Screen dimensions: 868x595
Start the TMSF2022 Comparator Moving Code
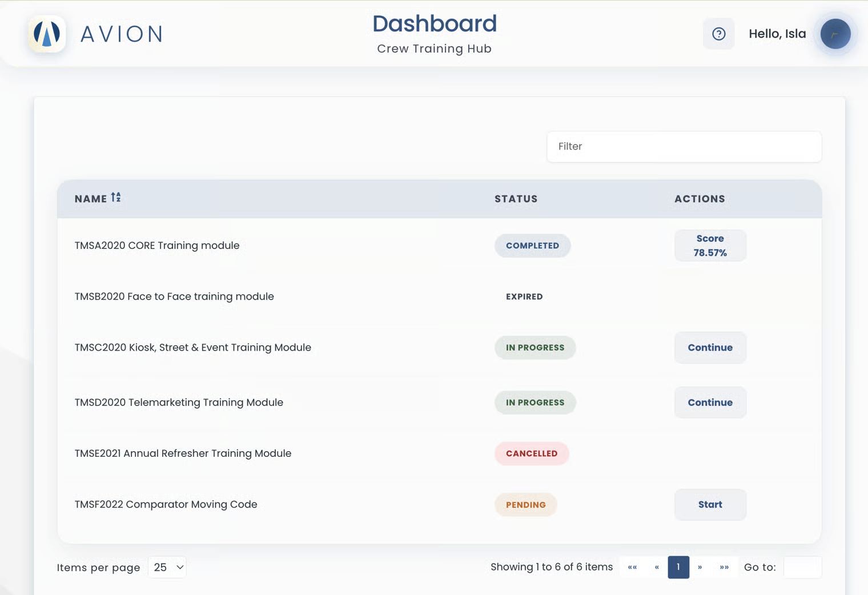pyautogui.click(x=710, y=505)
